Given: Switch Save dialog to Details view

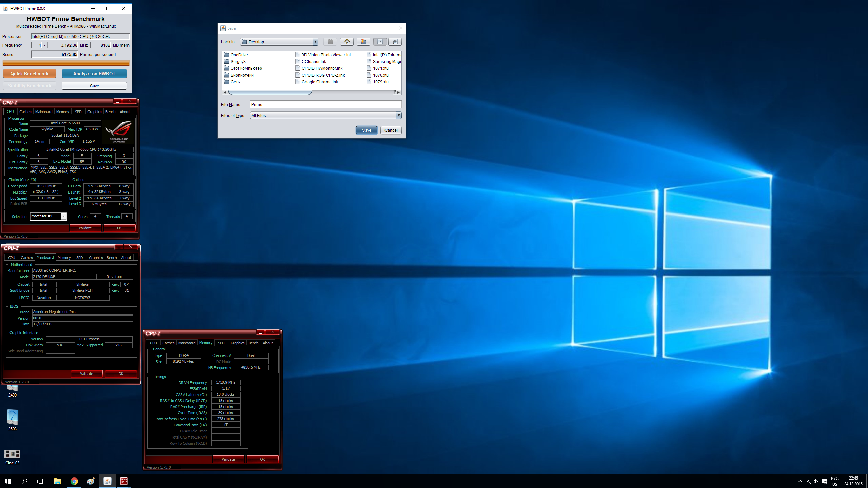Looking at the screenshot, I should [x=395, y=42].
